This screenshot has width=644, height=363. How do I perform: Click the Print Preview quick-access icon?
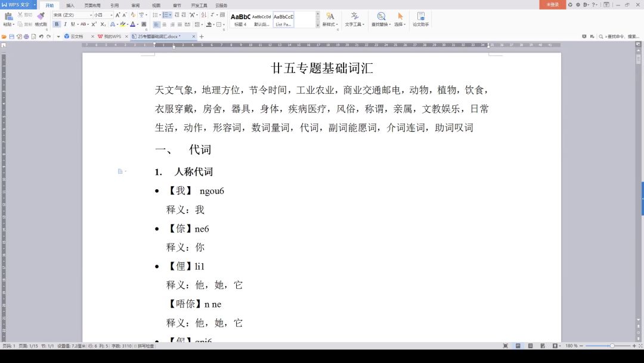pyautogui.click(x=33, y=36)
